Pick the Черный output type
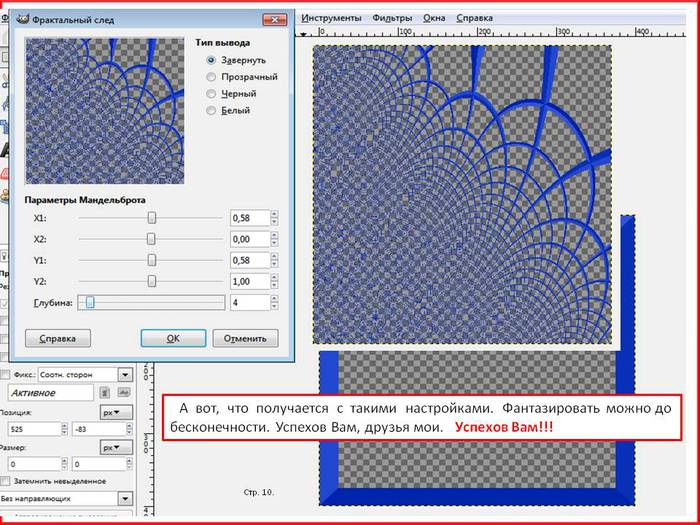Screen dimensions: 700x525 [211, 94]
